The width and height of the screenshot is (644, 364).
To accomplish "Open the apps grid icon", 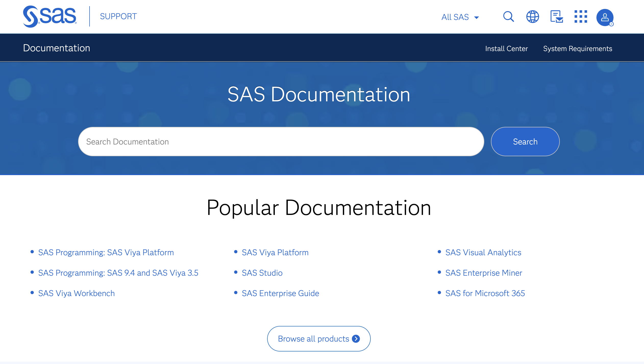I will (x=581, y=17).
